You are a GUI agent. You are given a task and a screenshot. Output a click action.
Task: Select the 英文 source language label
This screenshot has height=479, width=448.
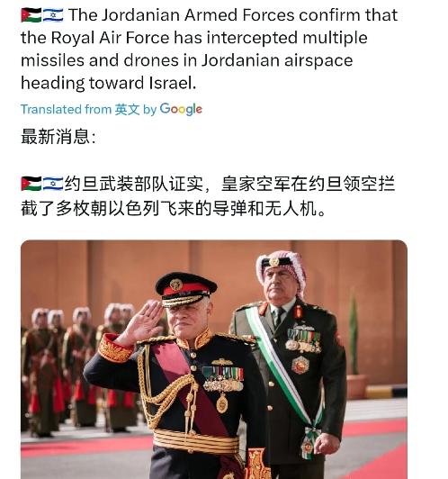coord(127,109)
